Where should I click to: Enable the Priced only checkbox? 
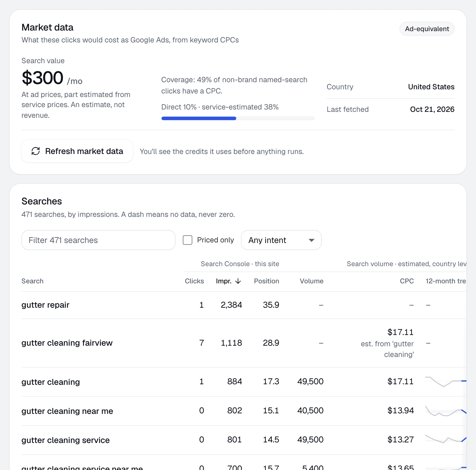coord(188,240)
